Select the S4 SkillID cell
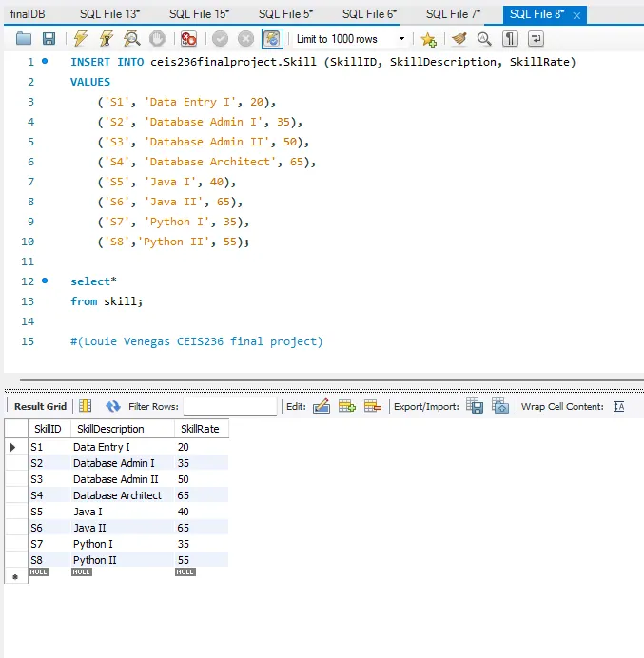 49,495
